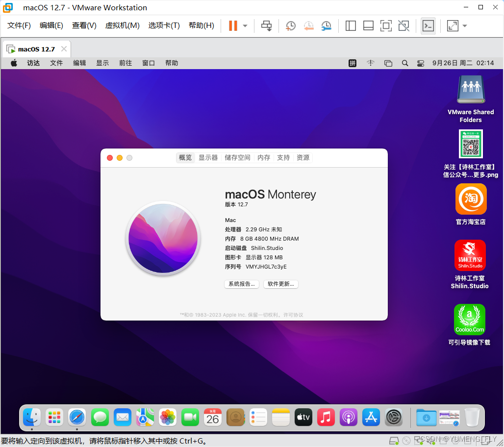The width and height of the screenshot is (504, 447).
Task: Expand the stretch options dropdown arrow
Action: click(x=465, y=25)
